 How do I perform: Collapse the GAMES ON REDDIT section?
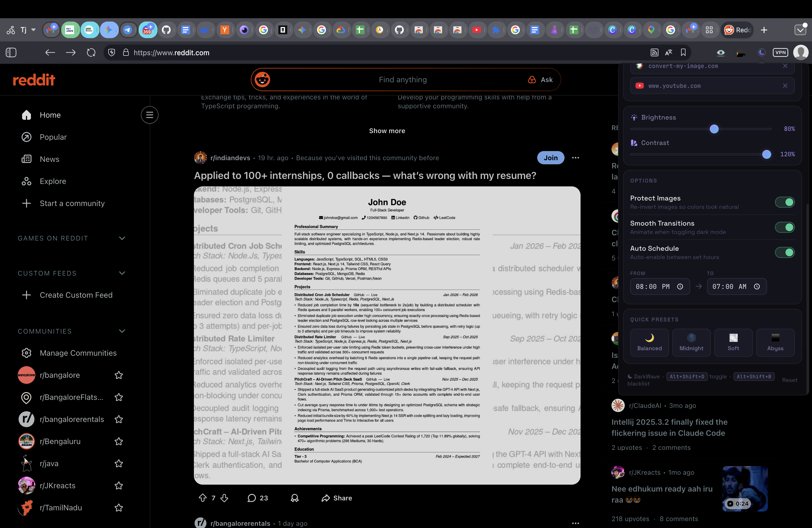click(x=122, y=238)
